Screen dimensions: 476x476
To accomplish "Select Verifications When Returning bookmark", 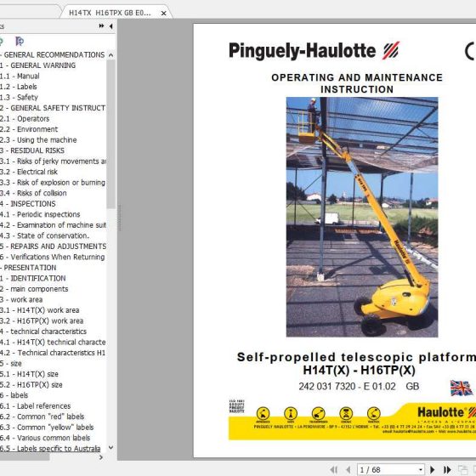I will point(52,257).
